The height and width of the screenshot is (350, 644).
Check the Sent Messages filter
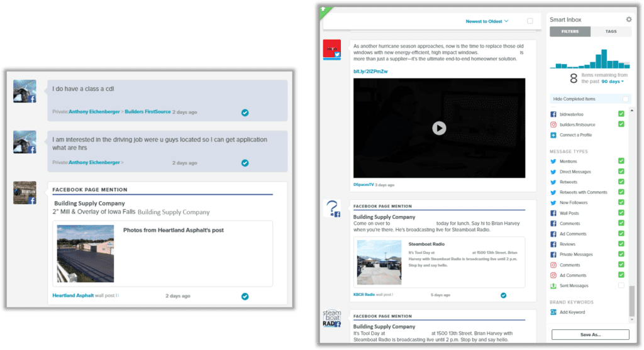click(621, 285)
